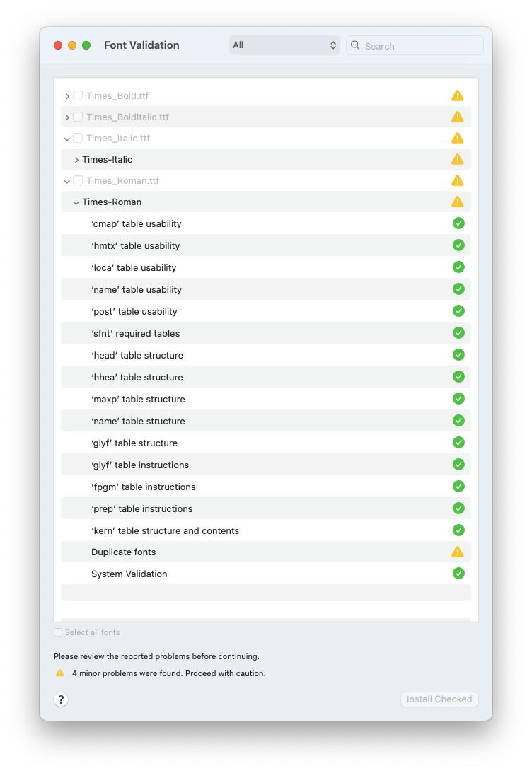Image resolution: width=532 pixels, height=773 pixels.
Task: Click the green checkmark for System Validation
Action: click(x=458, y=574)
